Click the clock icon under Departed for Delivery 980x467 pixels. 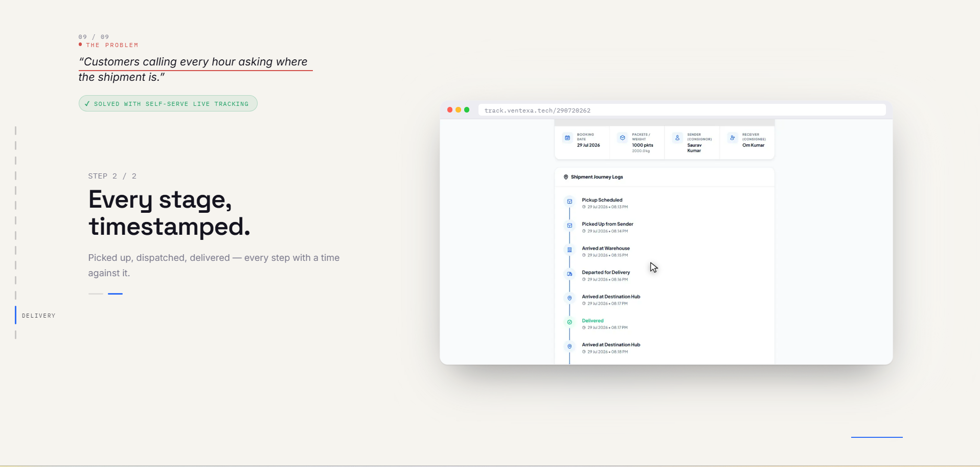584,279
